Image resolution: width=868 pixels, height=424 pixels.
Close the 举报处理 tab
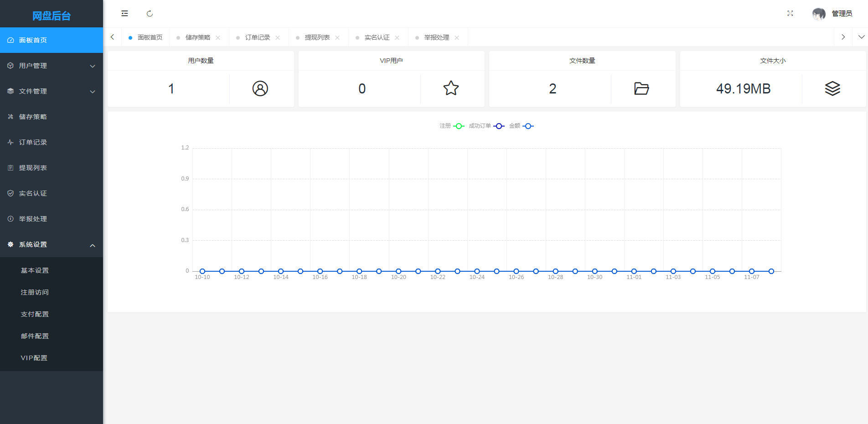tap(457, 38)
